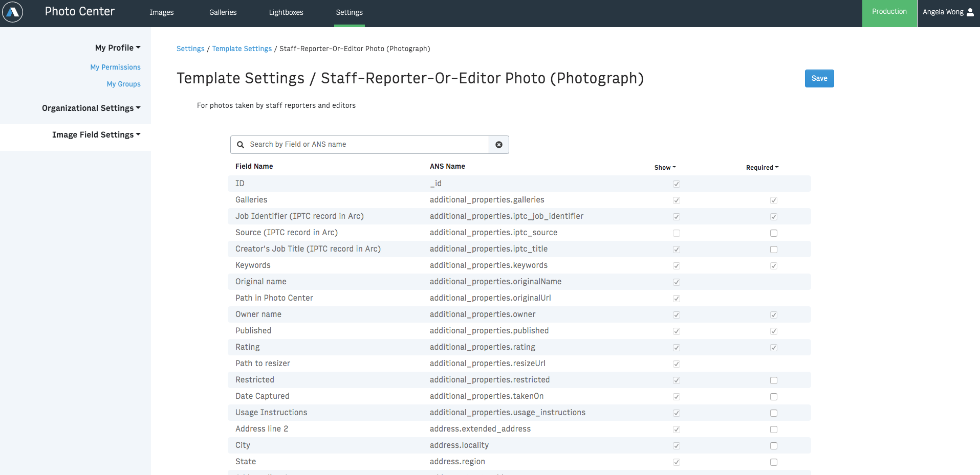Open the Required column dropdown
This screenshot has height=475, width=980.
click(x=763, y=167)
